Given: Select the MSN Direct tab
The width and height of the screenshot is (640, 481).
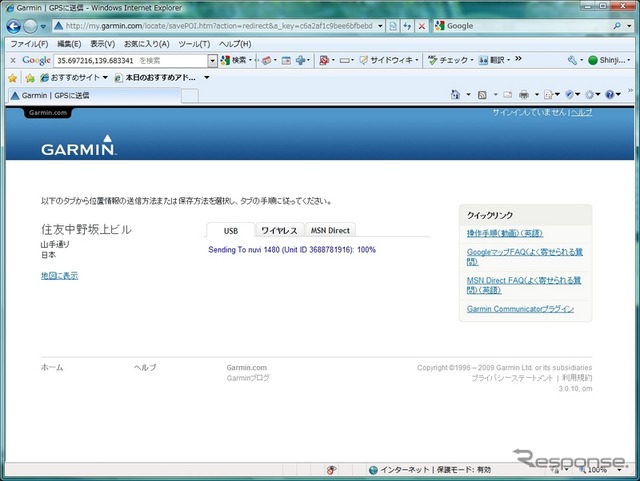Looking at the screenshot, I should click(330, 230).
